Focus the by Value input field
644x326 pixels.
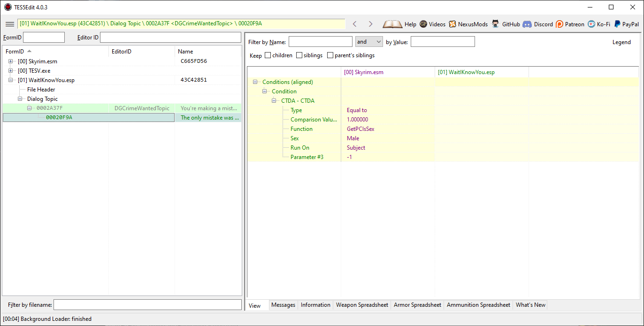coord(443,42)
